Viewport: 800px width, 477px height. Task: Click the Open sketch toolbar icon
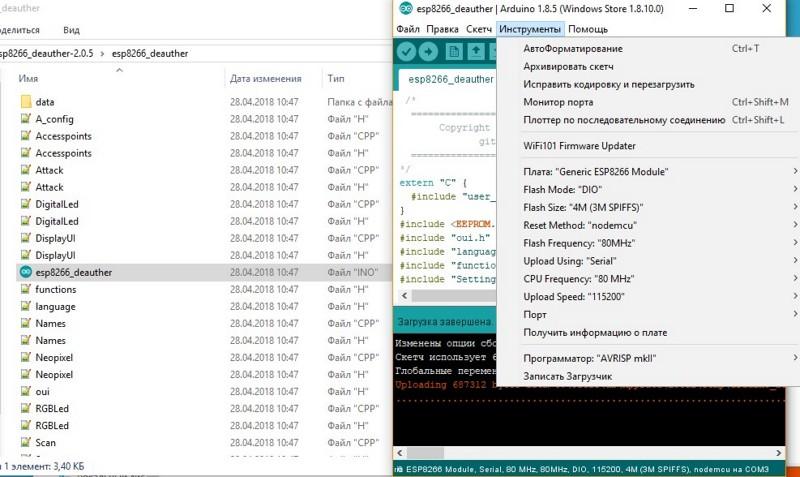(478, 51)
